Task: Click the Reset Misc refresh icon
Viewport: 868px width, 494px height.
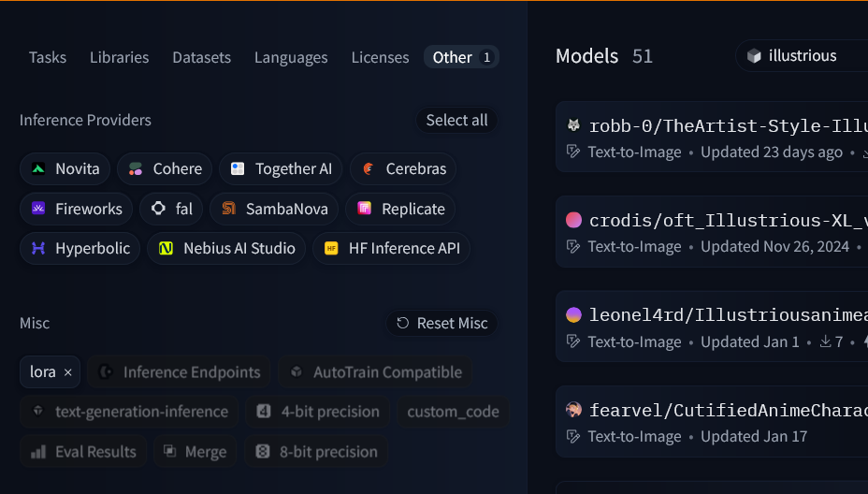Action: 403,323
